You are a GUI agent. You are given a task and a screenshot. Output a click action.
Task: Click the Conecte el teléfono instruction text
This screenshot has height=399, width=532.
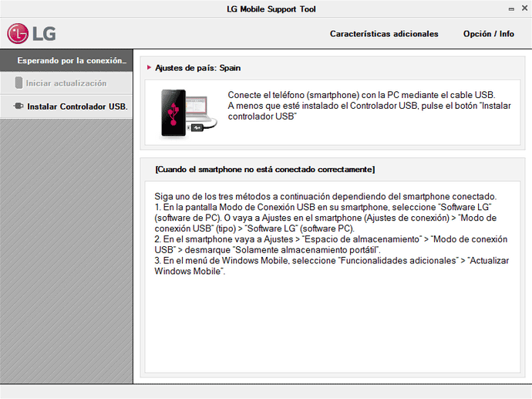coord(369,106)
